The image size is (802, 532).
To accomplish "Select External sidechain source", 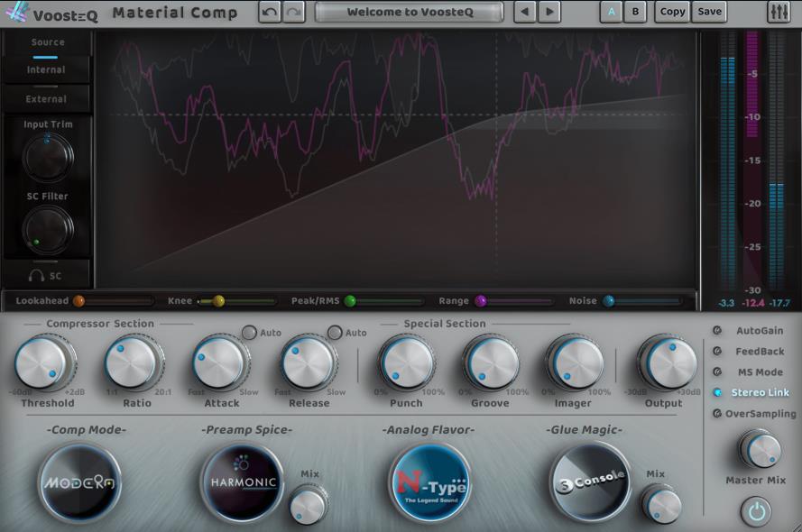I will tap(46, 99).
